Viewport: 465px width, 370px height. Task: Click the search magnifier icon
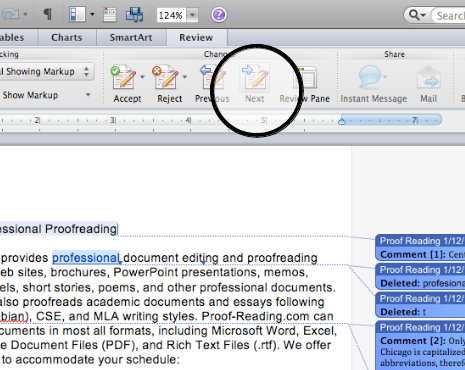tap(414, 15)
